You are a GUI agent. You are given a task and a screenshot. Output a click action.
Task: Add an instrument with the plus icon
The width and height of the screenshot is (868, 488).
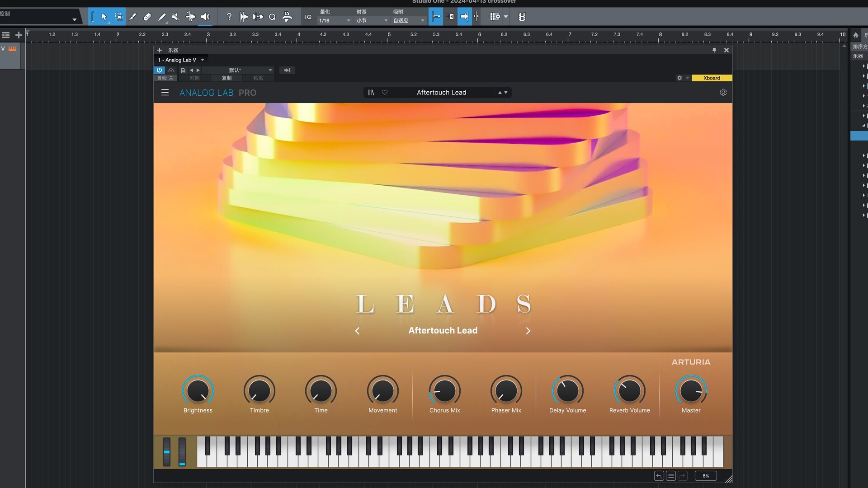[x=159, y=50]
